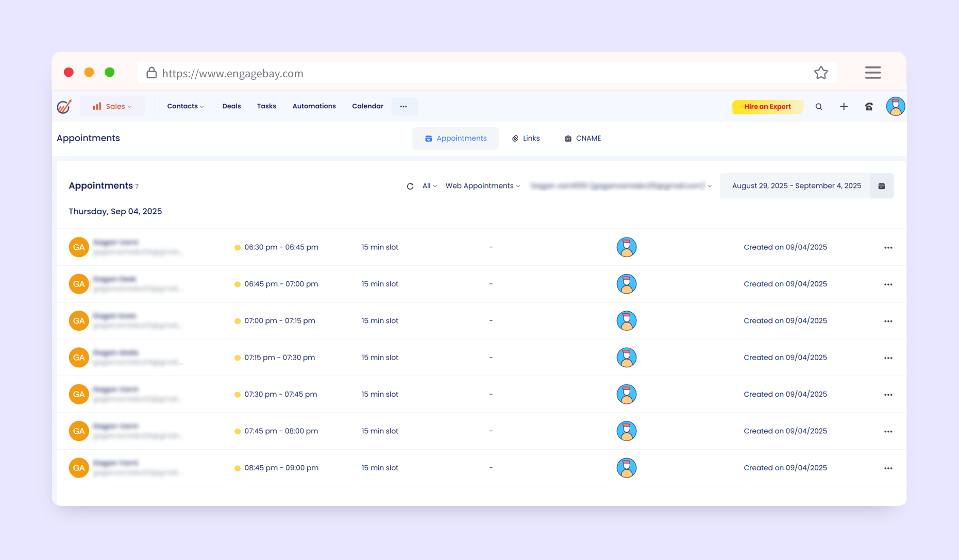
Task: Bookmark page with the star icon
Action: (821, 73)
